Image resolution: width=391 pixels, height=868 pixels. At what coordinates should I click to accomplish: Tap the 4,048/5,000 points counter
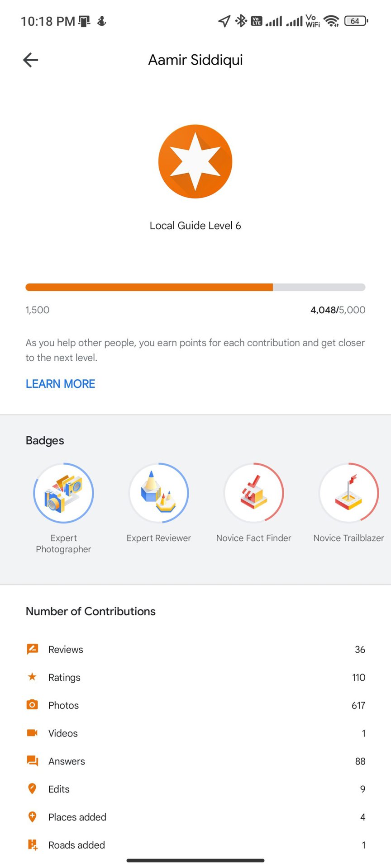point(338,310)
